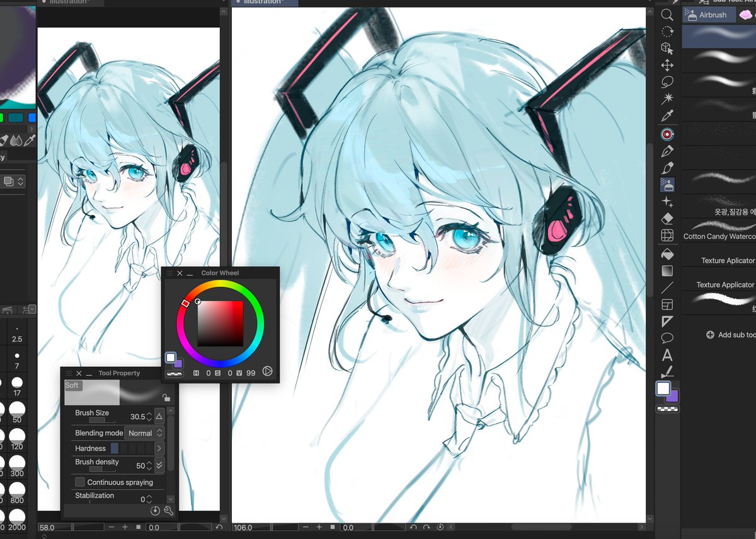Select the Ruler triangle tool
This screenshot has width=756, height=539.
coord(667,322)
